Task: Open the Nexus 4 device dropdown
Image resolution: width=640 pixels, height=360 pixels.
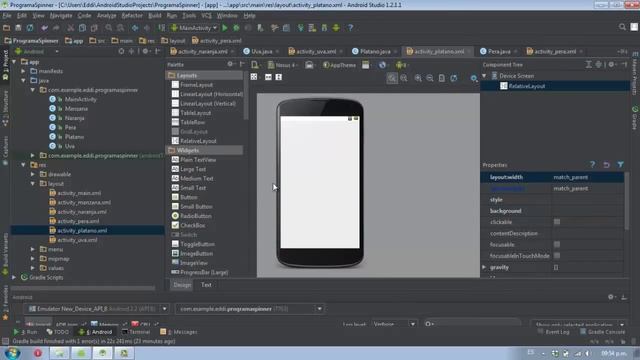Action: [x=283, y=65]
